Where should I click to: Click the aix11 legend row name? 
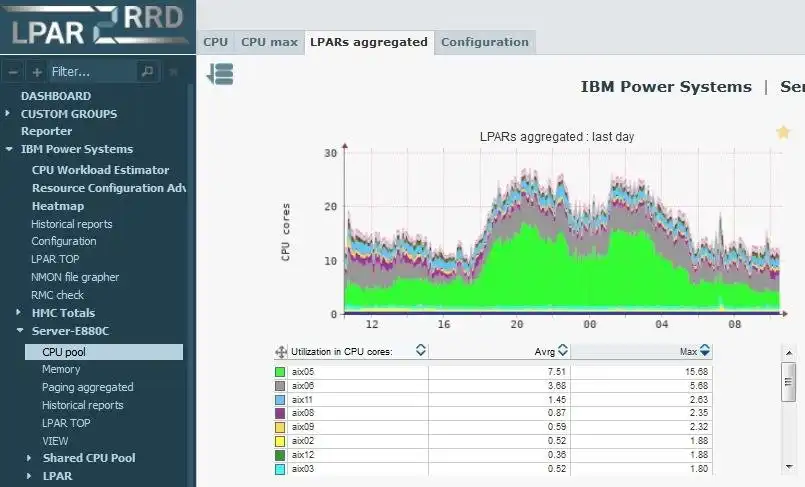click(302, 399)
